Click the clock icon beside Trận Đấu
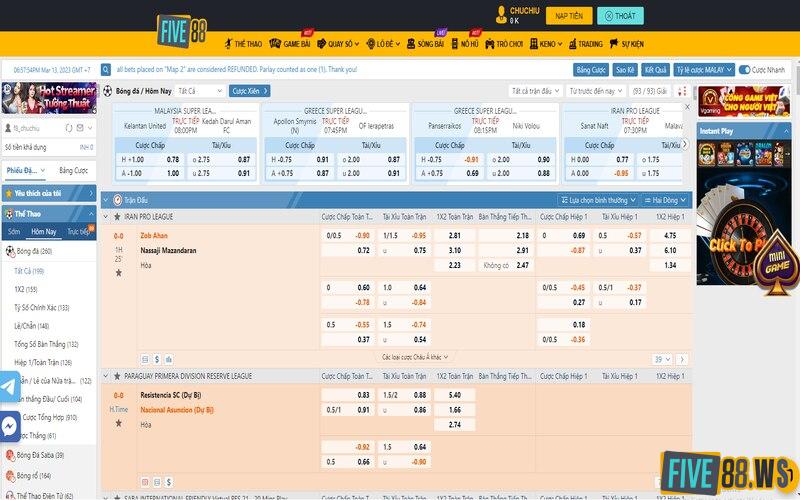Screen dimensions: 800x500 (x=117, y=200)
